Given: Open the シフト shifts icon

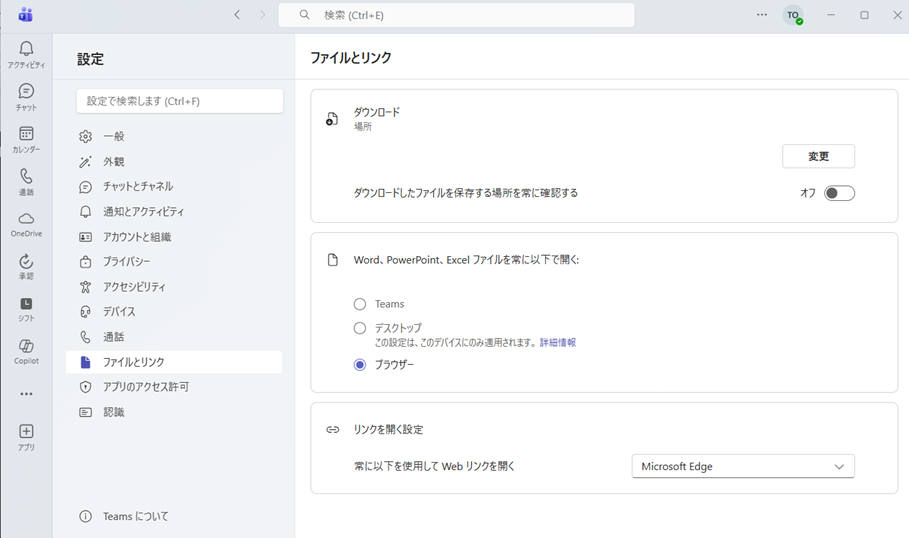Looking at the screenshot, I should click(x=26, y=309).
